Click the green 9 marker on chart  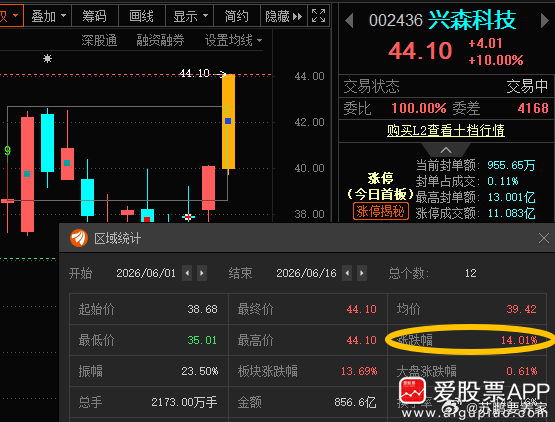click(x=7, y=151)
